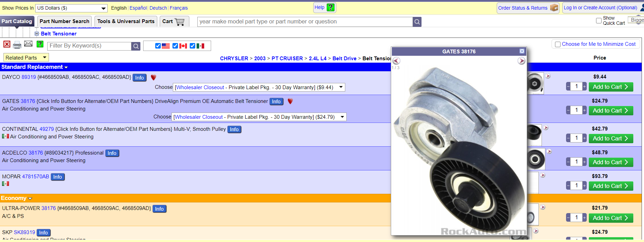Click Log In or Create Account link
644x242 pixels.
coord(601,8)
